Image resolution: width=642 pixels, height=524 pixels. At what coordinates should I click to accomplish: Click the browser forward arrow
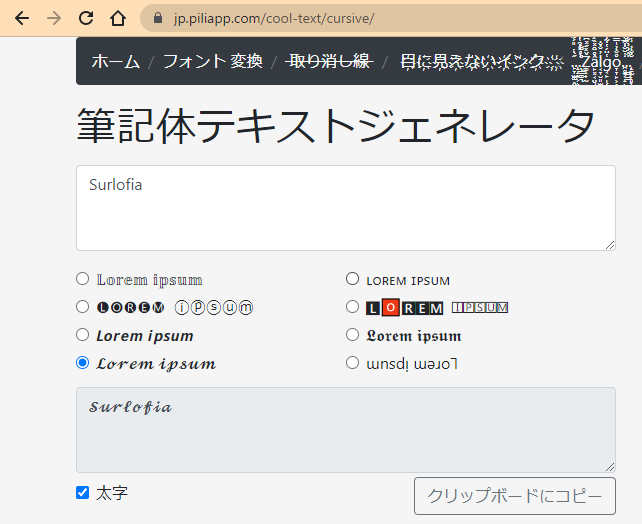click(x=54, y=18)
